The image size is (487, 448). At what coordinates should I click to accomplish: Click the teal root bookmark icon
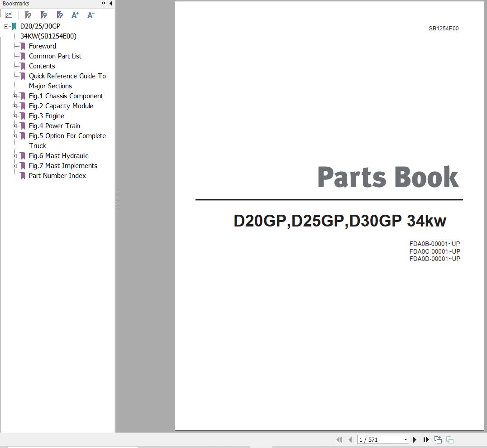click(x=14, y=26)
